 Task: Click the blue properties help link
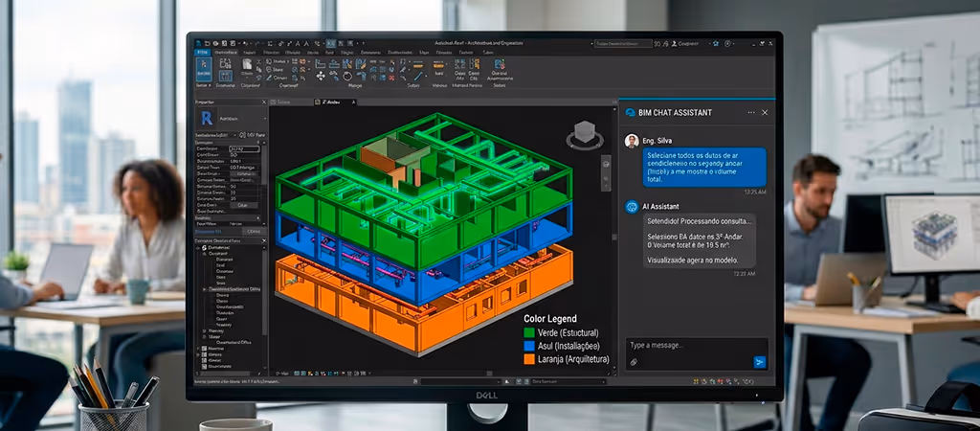[208, 232]
